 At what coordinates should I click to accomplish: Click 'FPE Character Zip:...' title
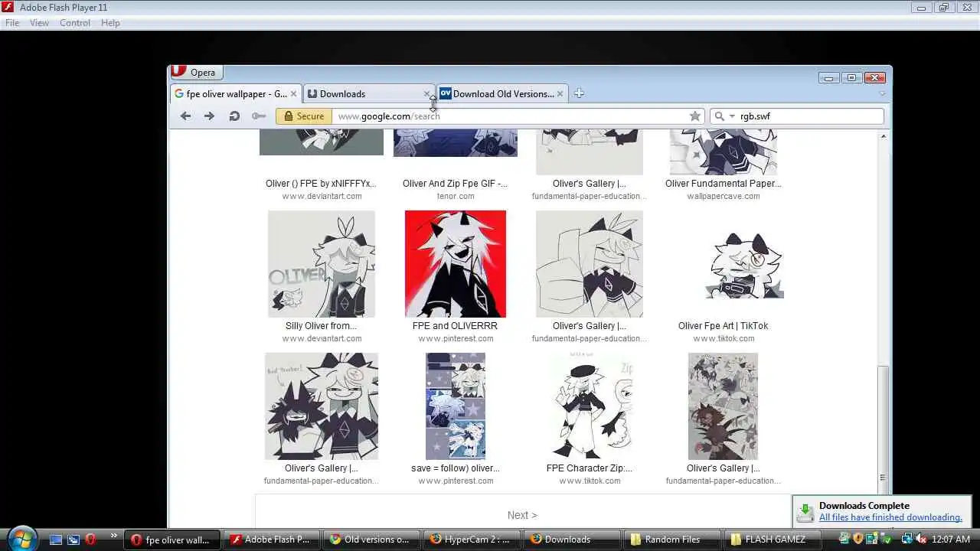pyautogui.click(x=590, y=468)
